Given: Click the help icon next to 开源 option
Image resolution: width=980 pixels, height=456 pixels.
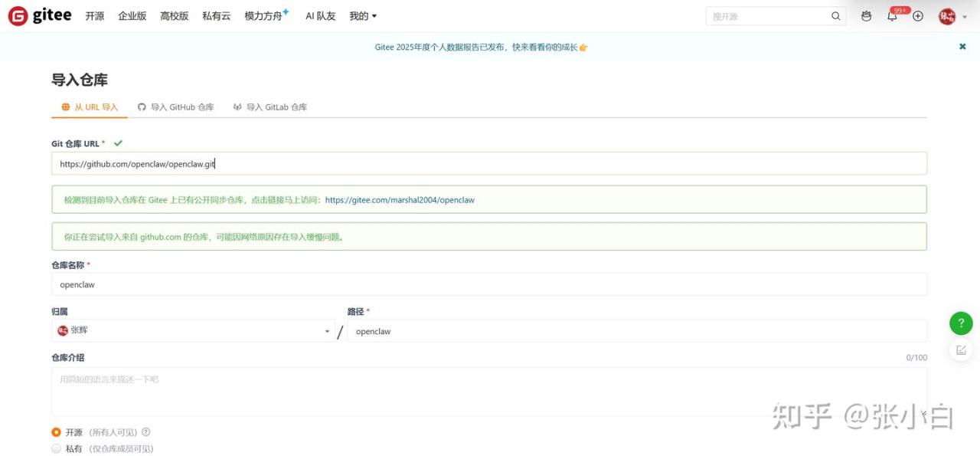Looking at the screenshot, I should [146, 432].
